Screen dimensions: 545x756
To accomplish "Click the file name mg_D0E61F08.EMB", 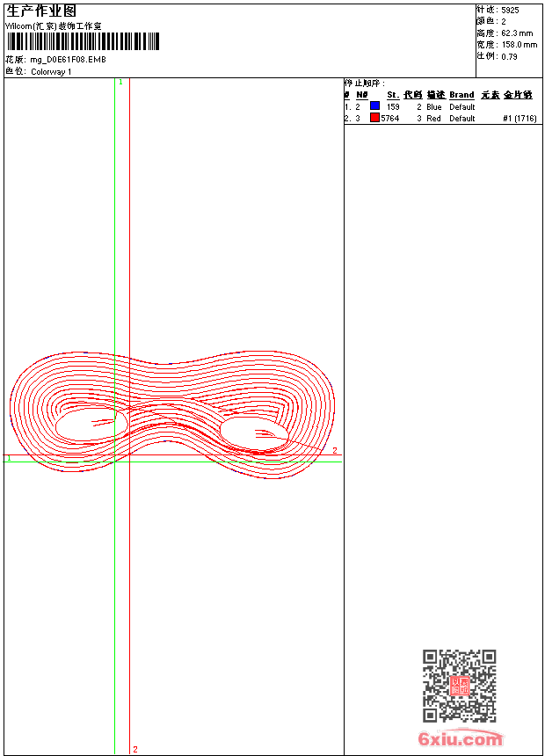I will coord(69,60).
